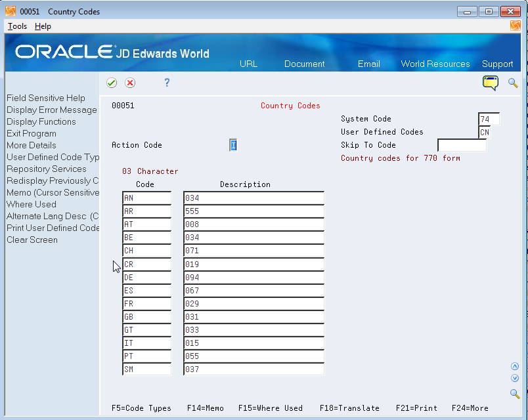Click the SM code field
528x420 pixels.
coord(147,369)
